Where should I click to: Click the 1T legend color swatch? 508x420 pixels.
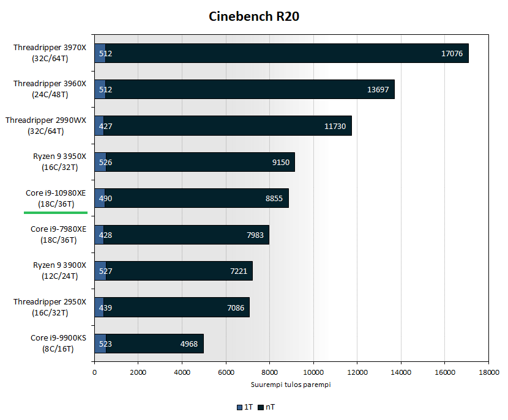(239, 407)
